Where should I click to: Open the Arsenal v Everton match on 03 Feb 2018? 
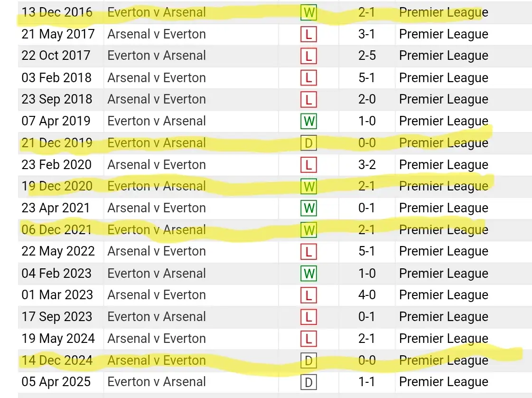pos(157,77)
